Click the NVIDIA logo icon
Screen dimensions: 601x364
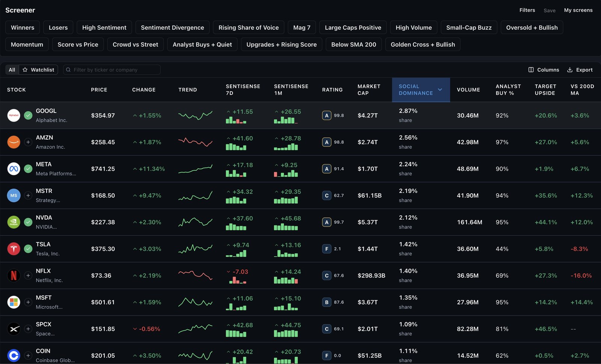[14, 222]
